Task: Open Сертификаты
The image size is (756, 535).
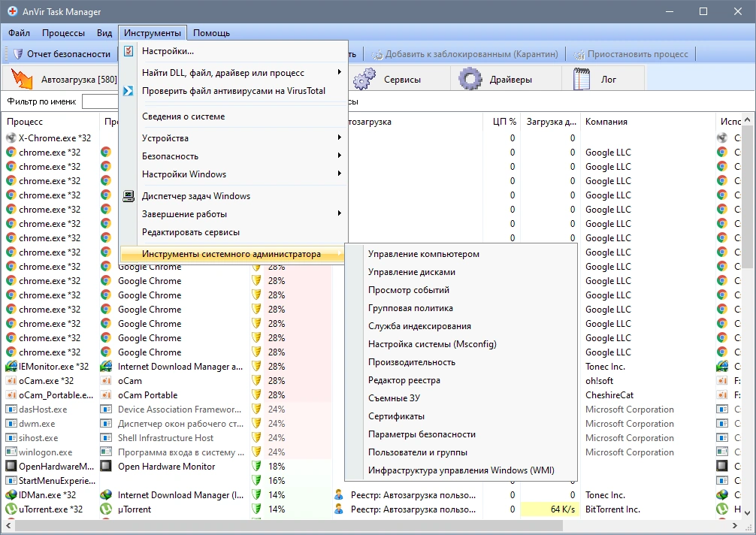Action: [396, 416]
